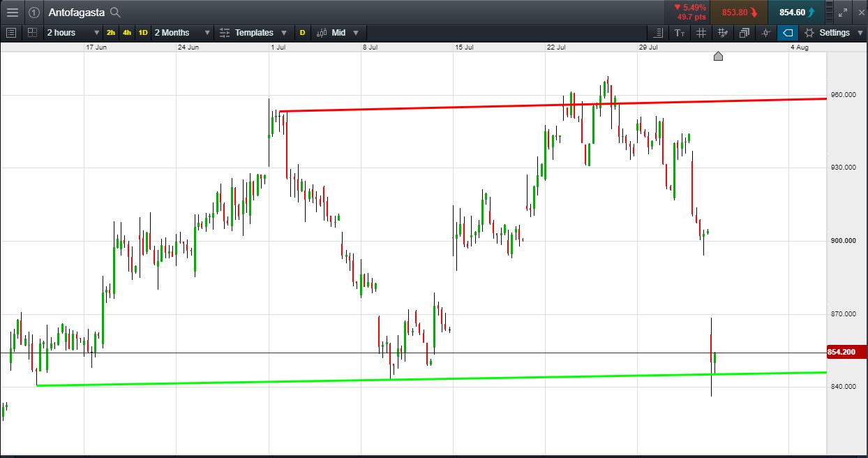Click the Antofagasta instrument name

(77, 12)
